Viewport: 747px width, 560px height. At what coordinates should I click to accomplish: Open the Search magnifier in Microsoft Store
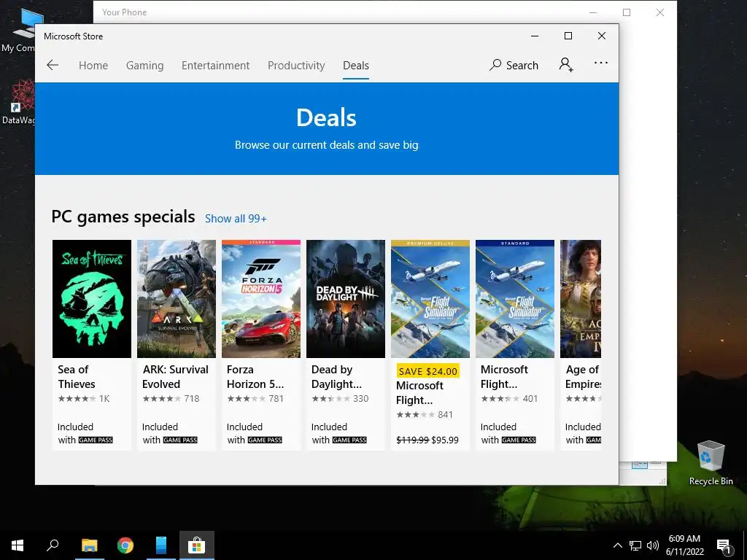514,65
